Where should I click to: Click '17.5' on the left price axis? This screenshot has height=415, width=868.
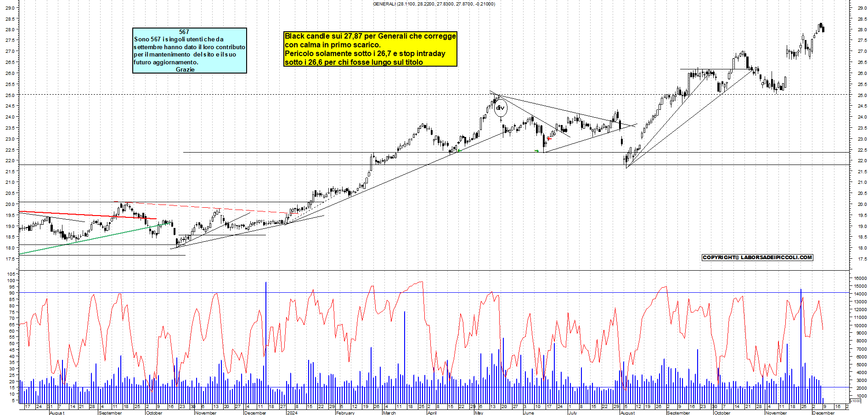click(10, 259)
